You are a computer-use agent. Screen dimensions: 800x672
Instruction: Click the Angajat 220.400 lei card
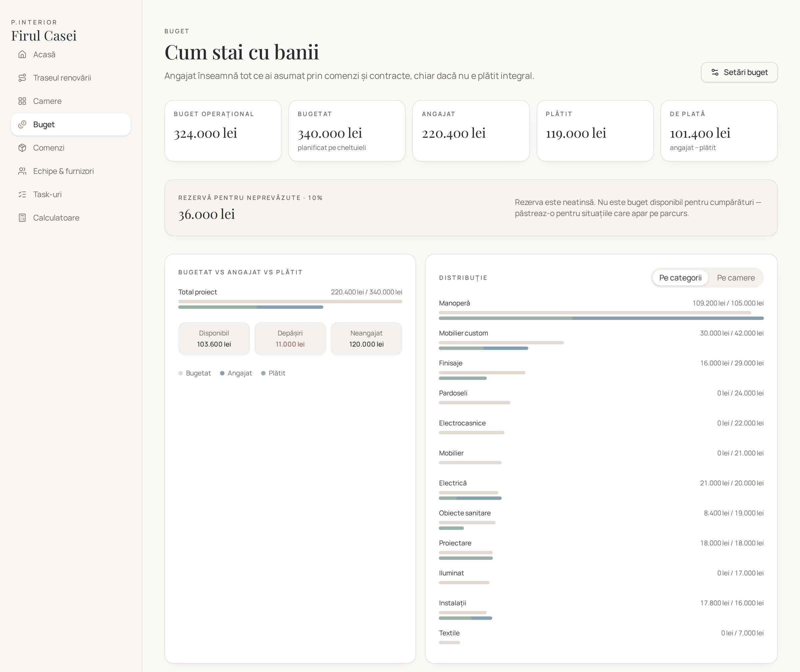471,131
